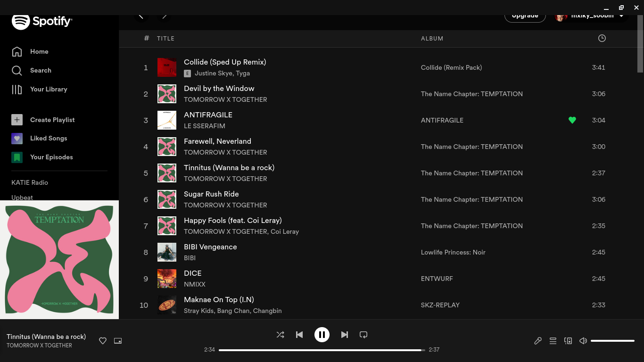Toggle shuffle playback
The height and width of the screenshot is (362, 644).
tap(280, 335)
